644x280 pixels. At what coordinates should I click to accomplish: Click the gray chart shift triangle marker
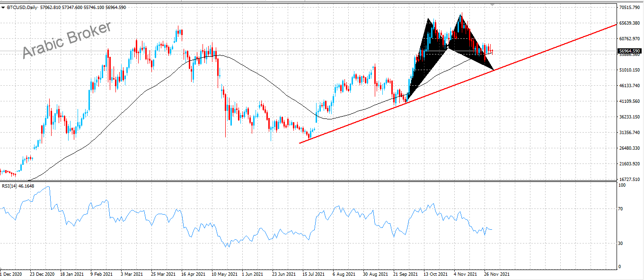pos(493,5)
